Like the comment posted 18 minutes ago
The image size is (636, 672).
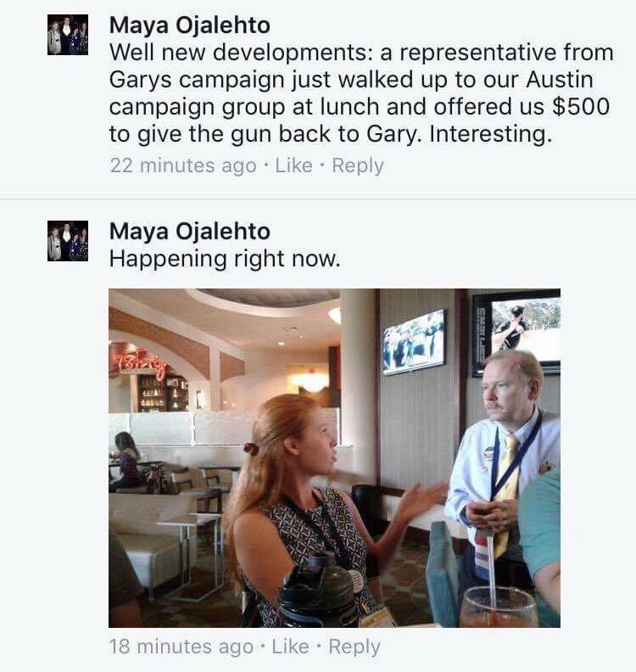pyautogui.click(x=291, y=647)
